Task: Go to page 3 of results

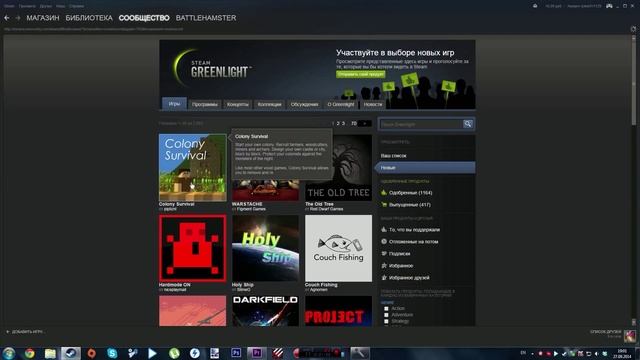Action: pos(343,123)
